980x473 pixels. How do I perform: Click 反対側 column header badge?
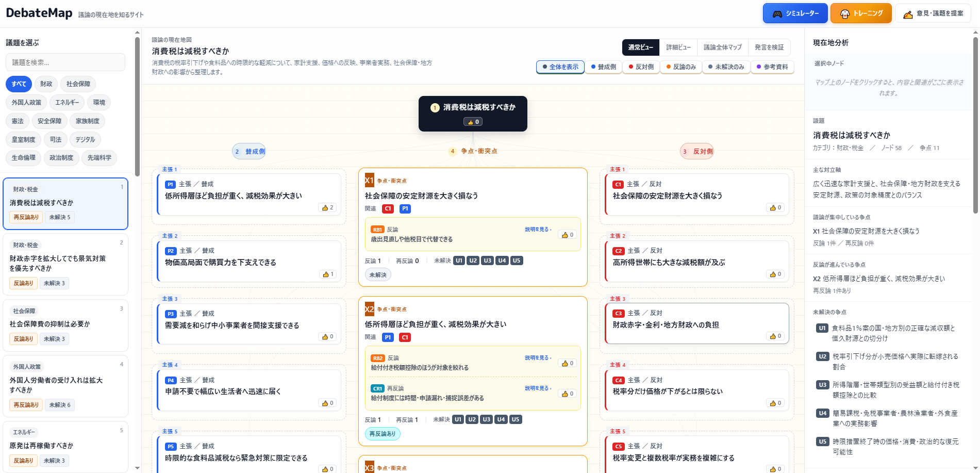[697, 152]
